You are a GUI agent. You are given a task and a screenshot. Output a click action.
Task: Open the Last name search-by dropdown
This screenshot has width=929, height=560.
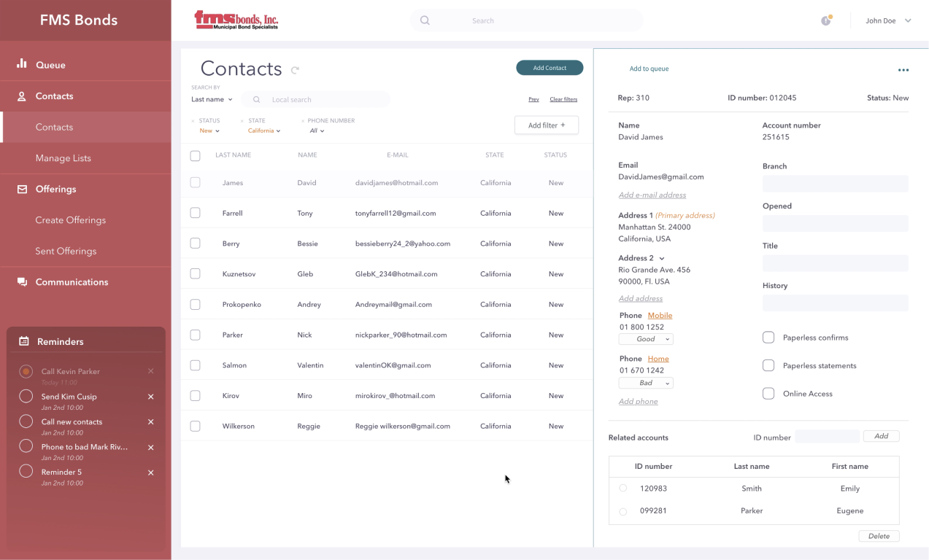pyautogui.click(x=211, y=99)
